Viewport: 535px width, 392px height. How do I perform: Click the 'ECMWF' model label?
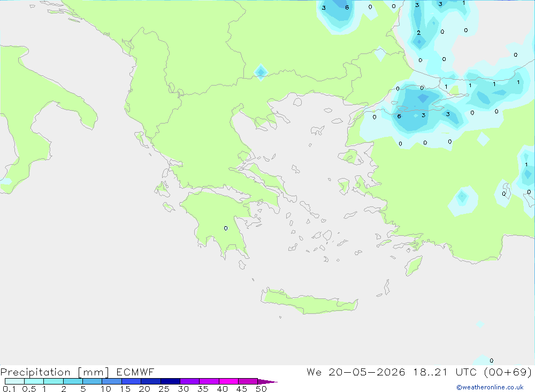coord(135,372)
